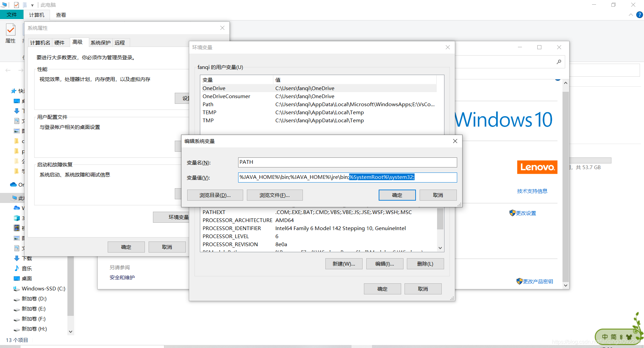The width and height of the screenshot is (644, 348).
Task: Click the 浏览目录(D)... button
Action: pyautogui.click(x=215, y=195)
